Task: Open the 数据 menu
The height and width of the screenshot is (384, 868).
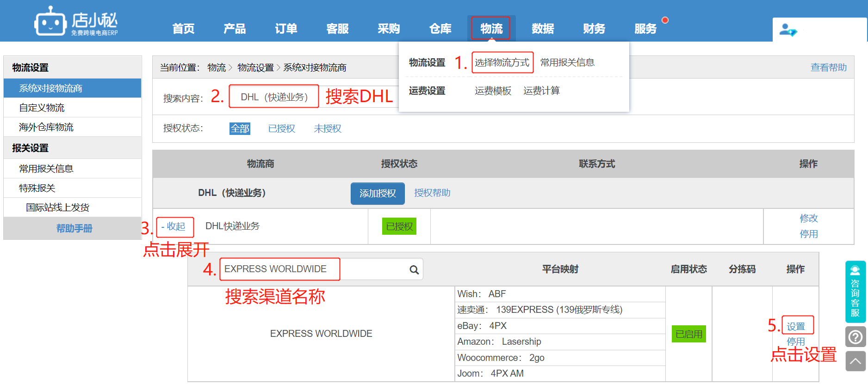Action: tap(543, 29)
